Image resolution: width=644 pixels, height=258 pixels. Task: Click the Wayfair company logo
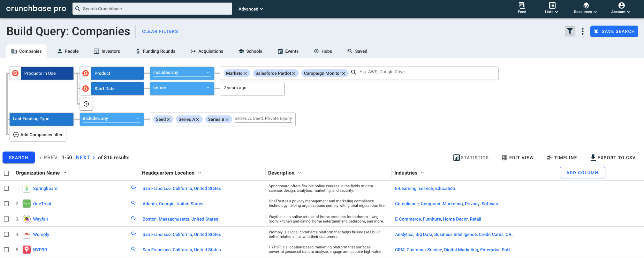tap(27, 219)
